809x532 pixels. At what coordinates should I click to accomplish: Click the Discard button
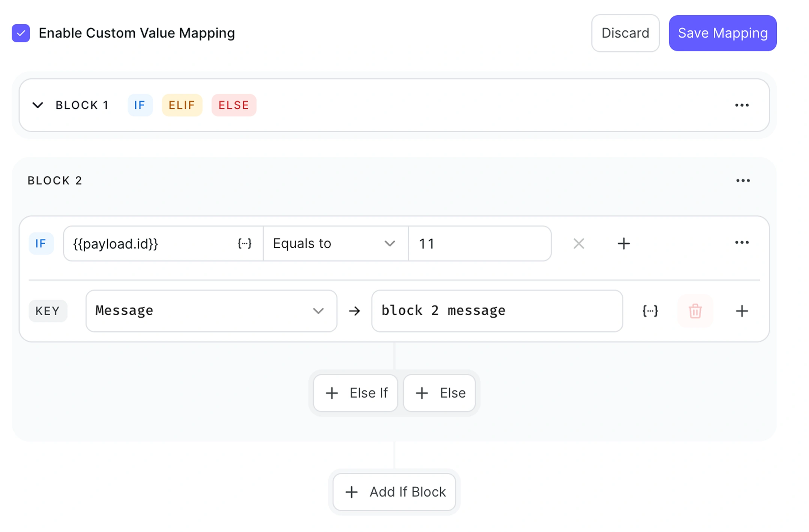pos(625,33)
